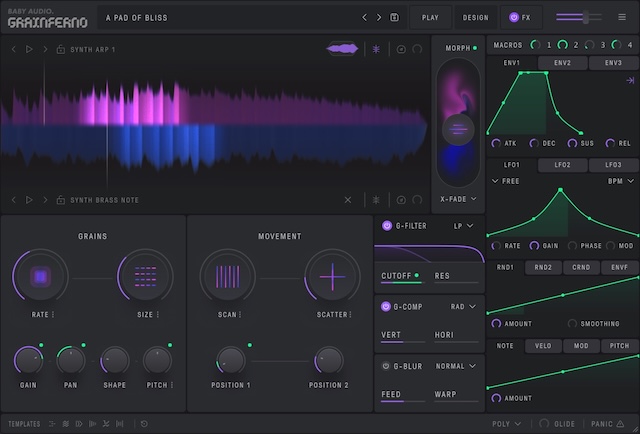Toggle the FX power switch
The height and width of the screenshot is (434, 640).
click(x=515, y=17)
